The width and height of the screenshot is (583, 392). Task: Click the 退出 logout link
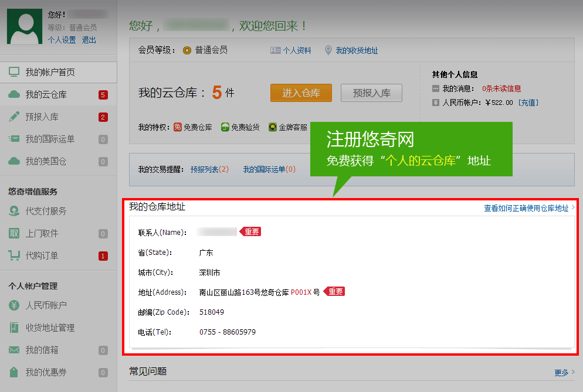(89, 40)
